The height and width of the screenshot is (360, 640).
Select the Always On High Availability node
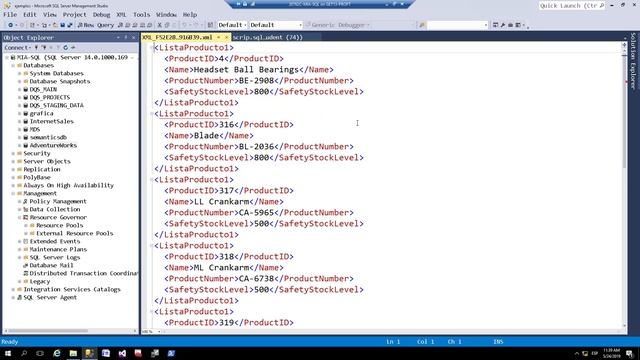tap(69, 185)
